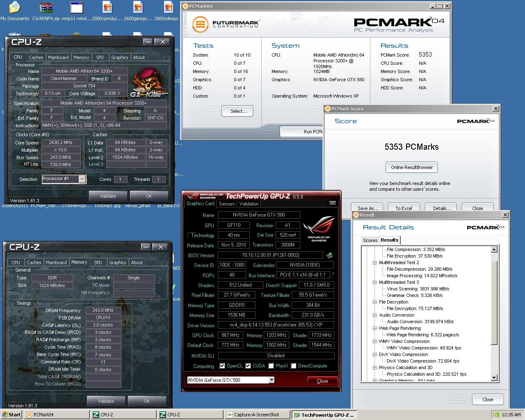Click the Details... button in PCMark Score
The image size is (525, 420).
click(x=441, y=208)
